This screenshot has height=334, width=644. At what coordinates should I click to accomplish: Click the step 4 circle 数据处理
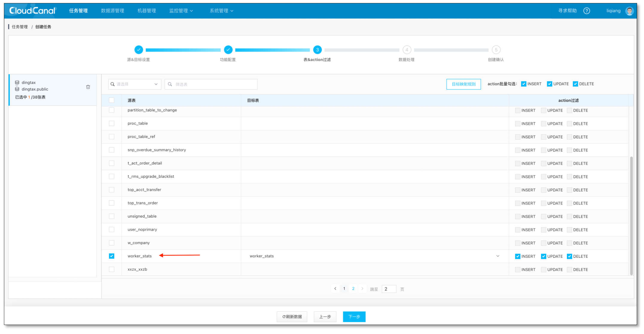pyautogui.click(x=407, y=50)
